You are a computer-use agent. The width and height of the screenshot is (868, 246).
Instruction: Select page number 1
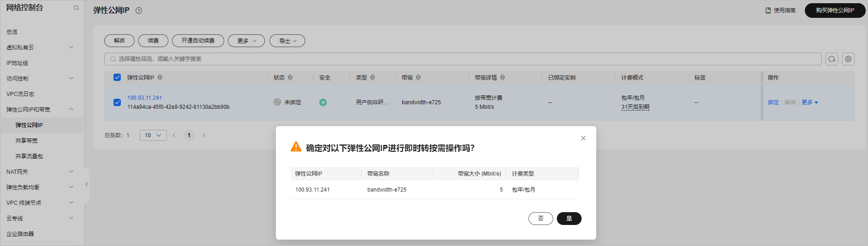click(189, 135)
